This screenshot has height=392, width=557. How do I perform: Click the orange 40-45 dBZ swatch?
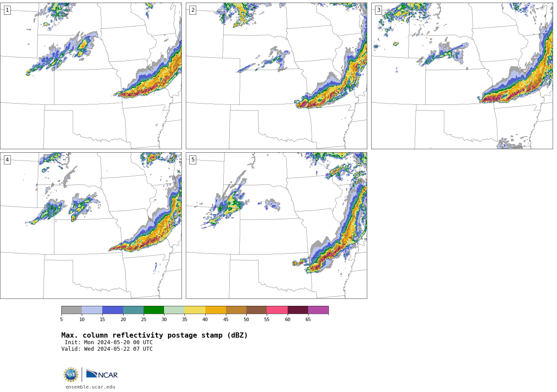[216, 310]
